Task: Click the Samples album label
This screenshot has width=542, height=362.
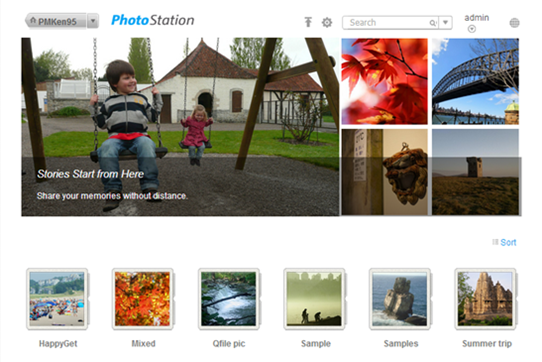Action: click(x=401, y=344)
